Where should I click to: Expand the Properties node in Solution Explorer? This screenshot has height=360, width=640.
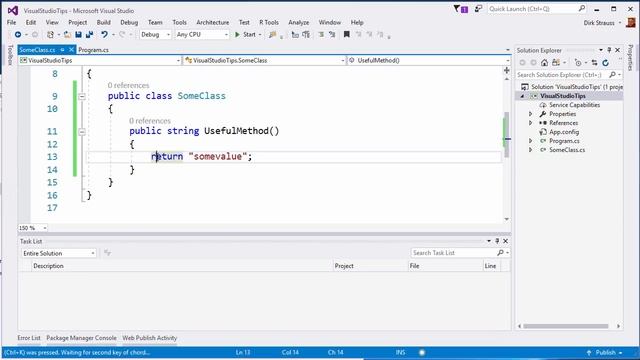coord(531,114)
